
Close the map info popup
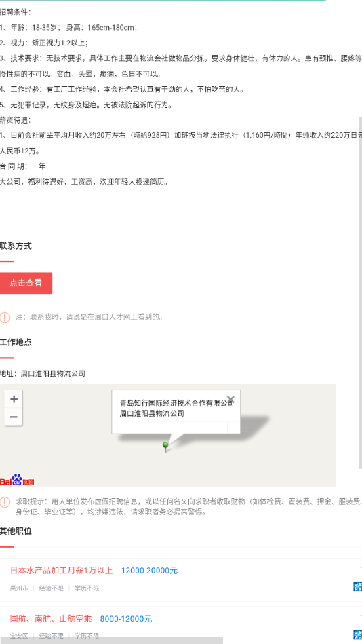(x=230, y=399)
